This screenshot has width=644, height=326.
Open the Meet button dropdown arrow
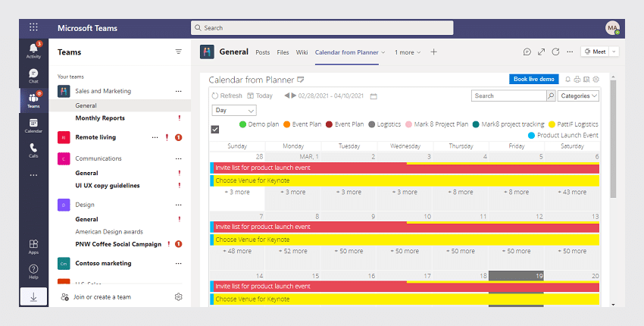pos(614,52)
